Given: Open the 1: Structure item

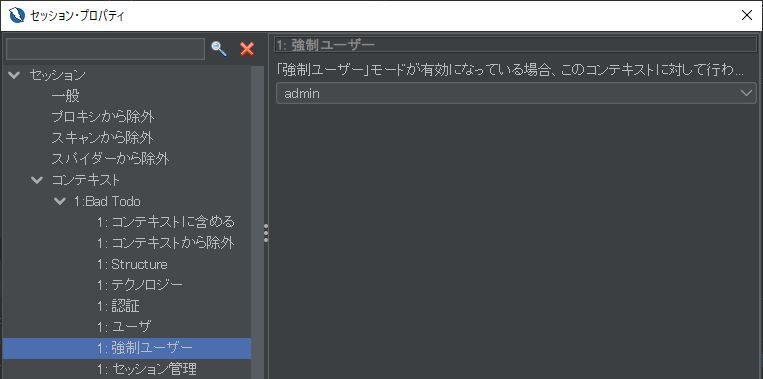Looking at the screenshot, I should point(132,264).
